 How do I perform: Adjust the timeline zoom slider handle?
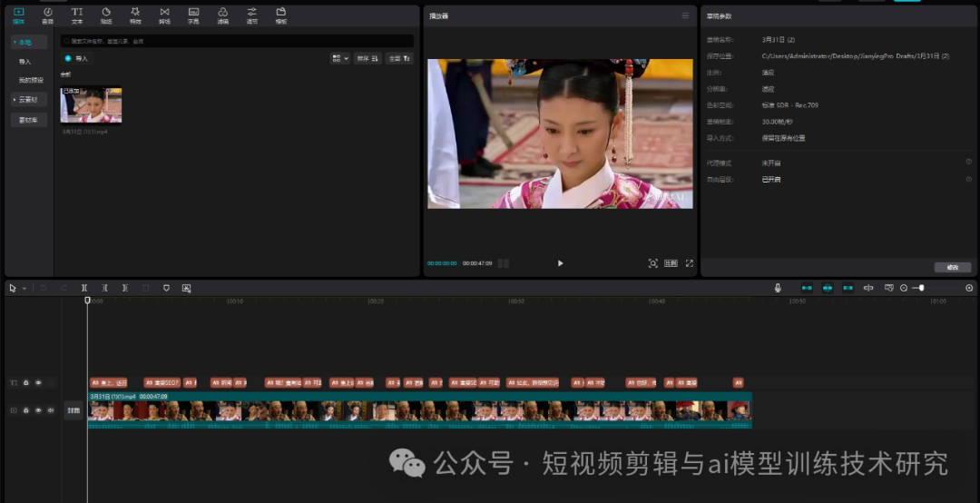[921, 288]
